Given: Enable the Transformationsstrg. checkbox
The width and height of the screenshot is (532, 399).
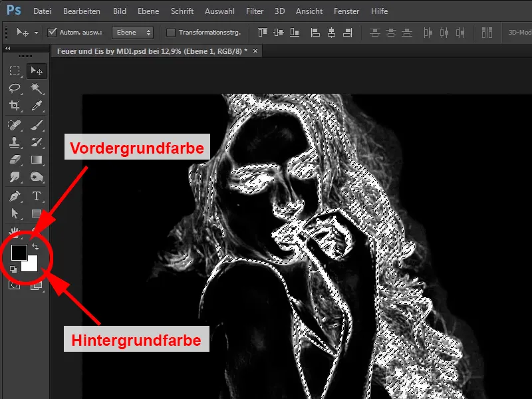Looking at the screenshot, I should click(171, 33).
